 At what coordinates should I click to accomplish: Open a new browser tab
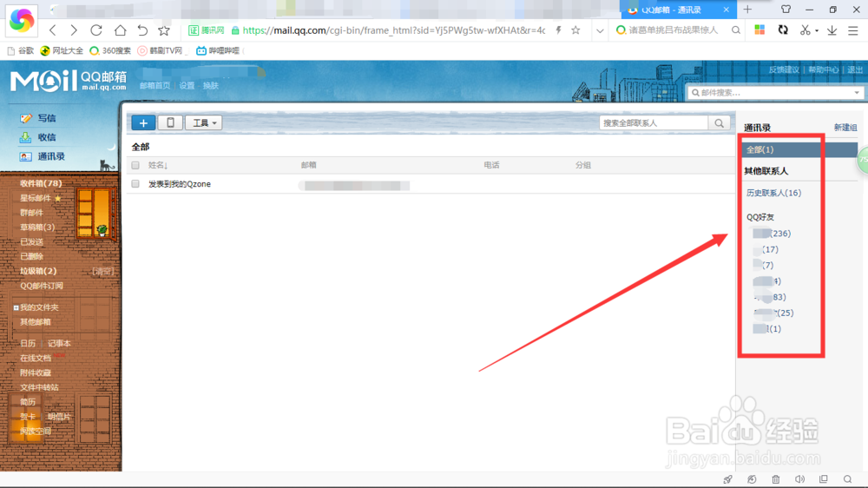coord(747,10)
